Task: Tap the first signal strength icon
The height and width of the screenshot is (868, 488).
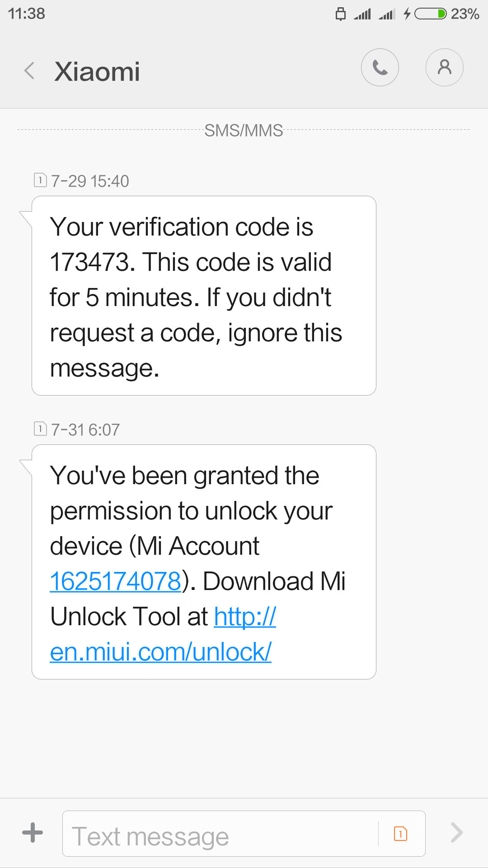Action: pos(362,14)
